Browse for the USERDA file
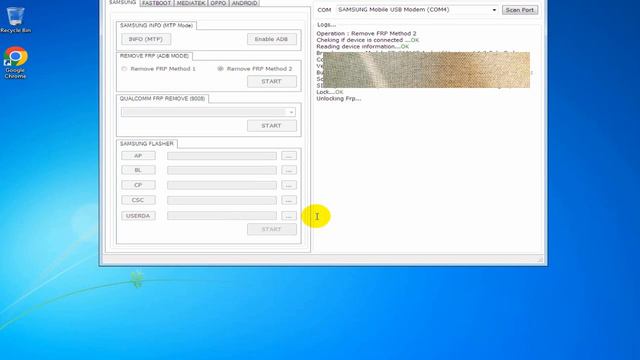This screenshot has height=360, width=640. coord(289,216)
